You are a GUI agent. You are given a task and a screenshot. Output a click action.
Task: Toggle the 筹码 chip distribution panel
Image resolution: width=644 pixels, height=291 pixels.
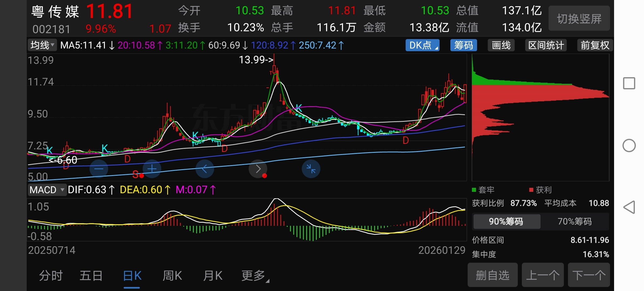point(463,45)
